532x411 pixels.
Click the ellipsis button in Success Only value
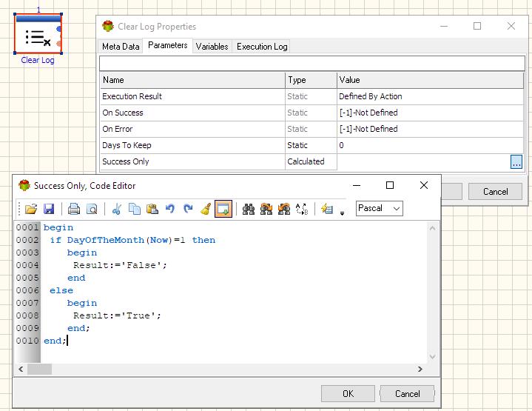click(x=516, y=161)
